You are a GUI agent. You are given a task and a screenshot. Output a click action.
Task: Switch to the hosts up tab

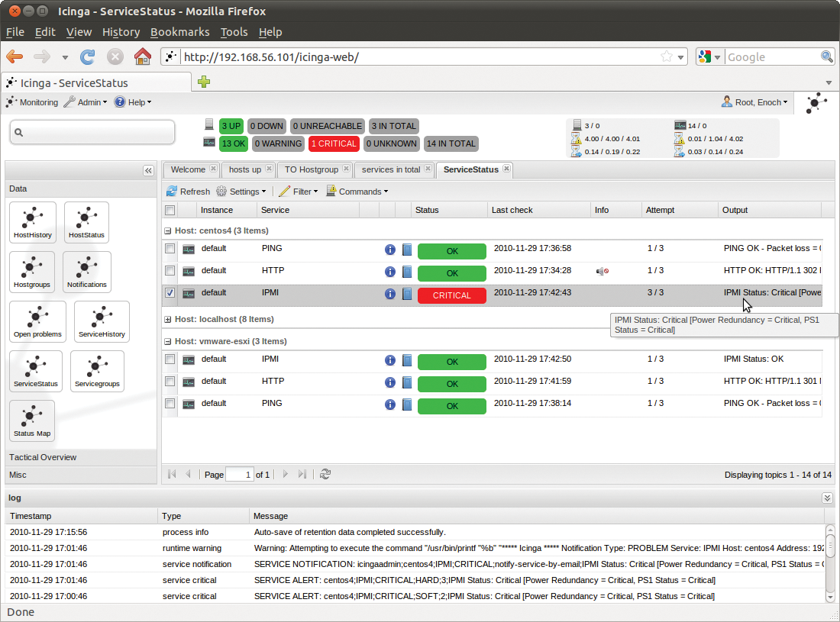[247, 169]
